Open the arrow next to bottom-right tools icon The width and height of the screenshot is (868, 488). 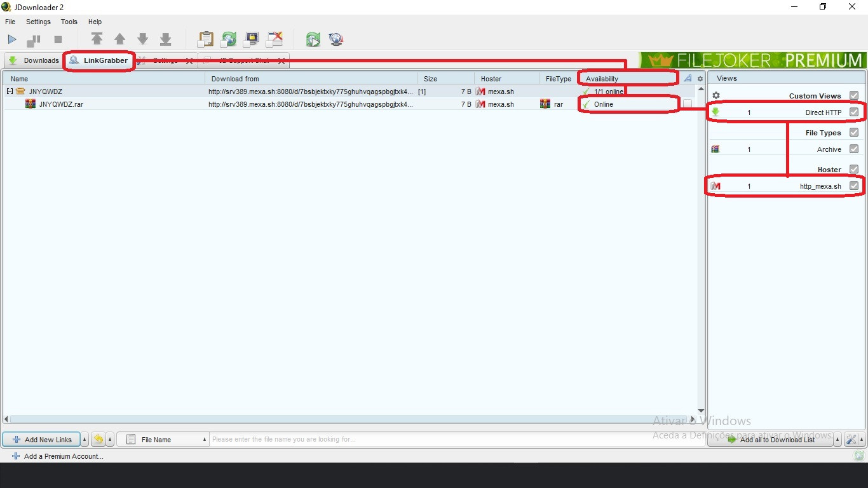[862, 440]
